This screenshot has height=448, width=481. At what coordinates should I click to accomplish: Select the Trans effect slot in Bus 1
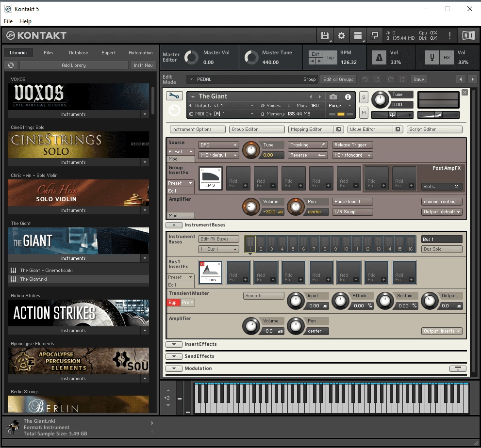click(211, 272)
